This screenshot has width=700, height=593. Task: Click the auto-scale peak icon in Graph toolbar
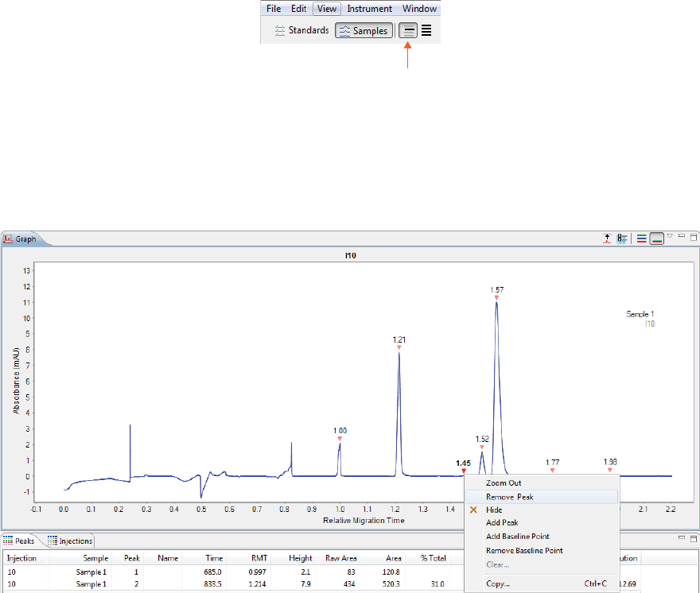pyautogui.click(x=607, y=238)
